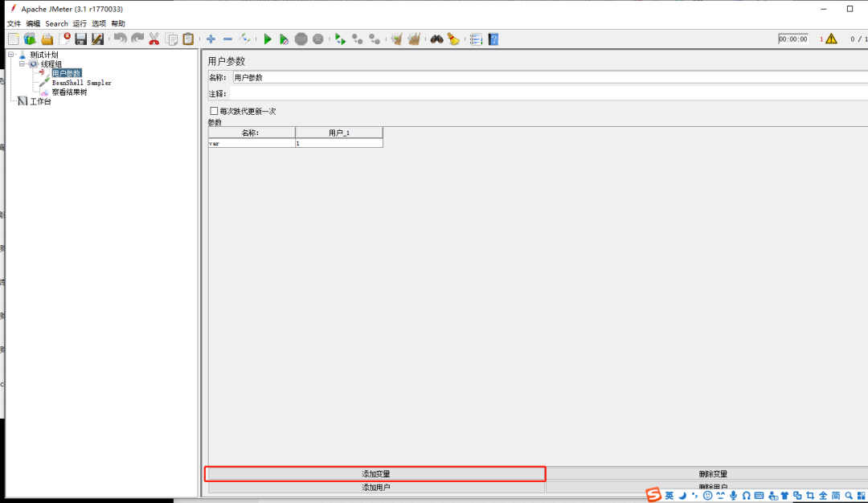Select BeanShell Sampler in the tree

pyautogui.click(x=81, y=83)
